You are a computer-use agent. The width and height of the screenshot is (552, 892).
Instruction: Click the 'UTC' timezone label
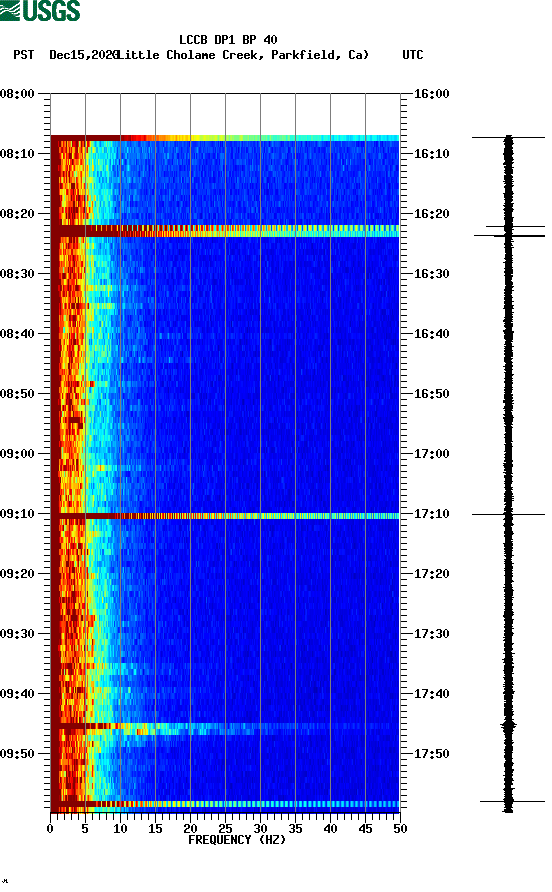[x=413, y=55]
